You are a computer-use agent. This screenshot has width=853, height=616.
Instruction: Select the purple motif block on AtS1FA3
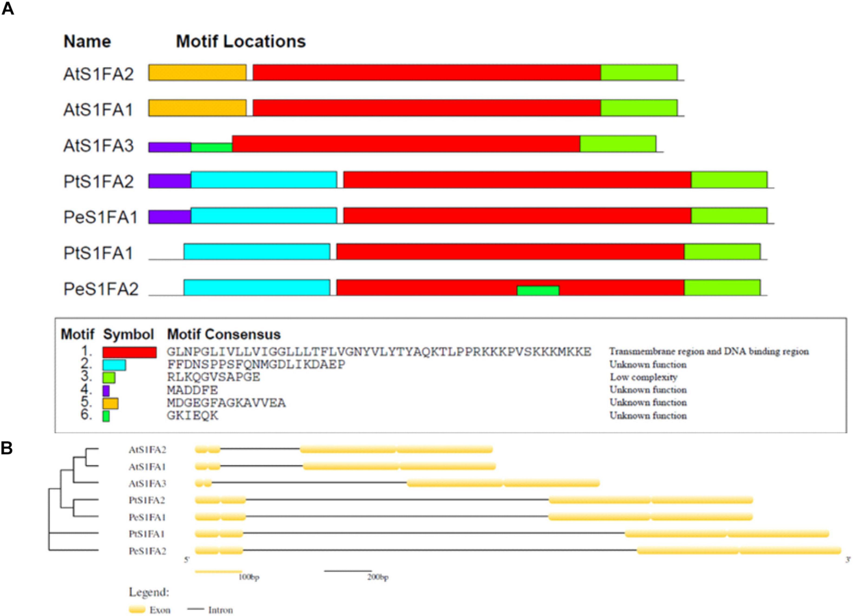170,147
